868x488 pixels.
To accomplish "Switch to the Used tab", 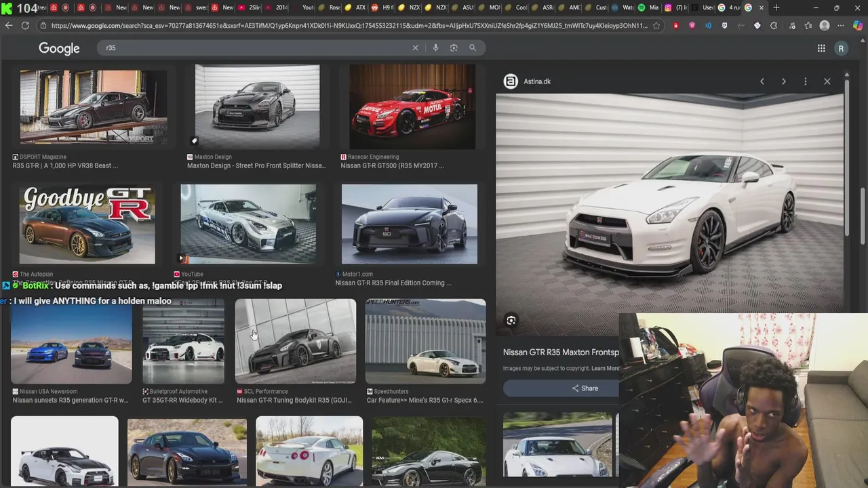I will [702, 7].
